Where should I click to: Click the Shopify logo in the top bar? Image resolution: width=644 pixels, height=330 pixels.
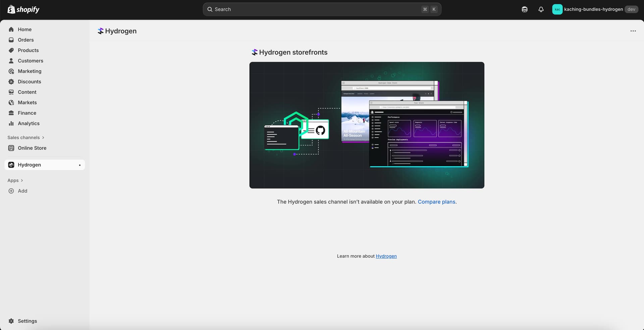coord(23,9)
